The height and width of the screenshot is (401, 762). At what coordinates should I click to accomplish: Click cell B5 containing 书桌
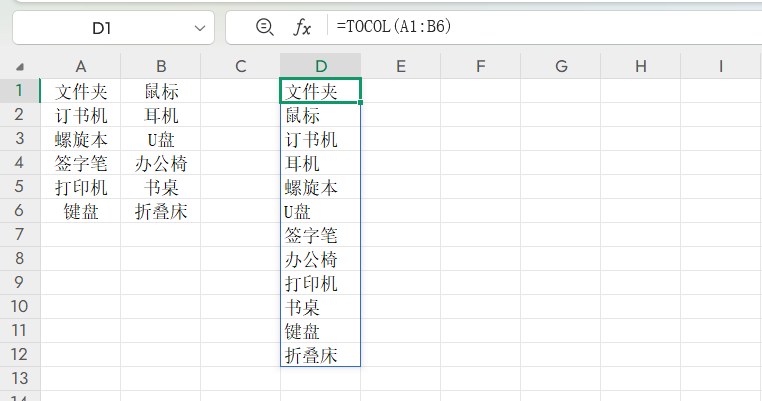point(161,187)
